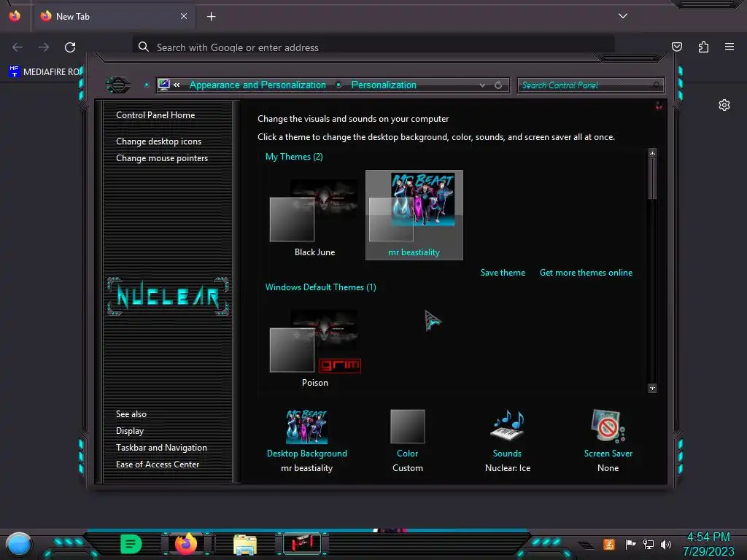Click Get more themes online
The height and width of the screenshot is (560, 747).
[x=586, y=273]
